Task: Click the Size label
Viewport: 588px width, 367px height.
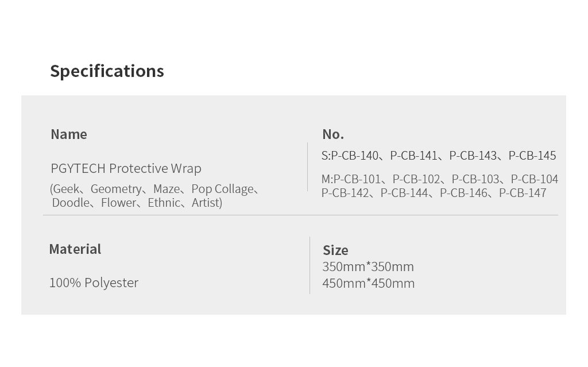Action: click(x=335, y=250)
